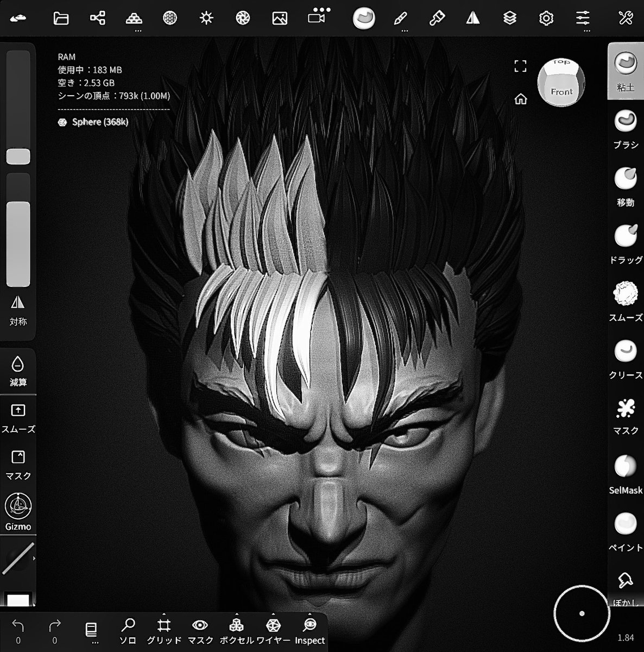Open the history book menu
Screen dimensions: 644x652
91,631
